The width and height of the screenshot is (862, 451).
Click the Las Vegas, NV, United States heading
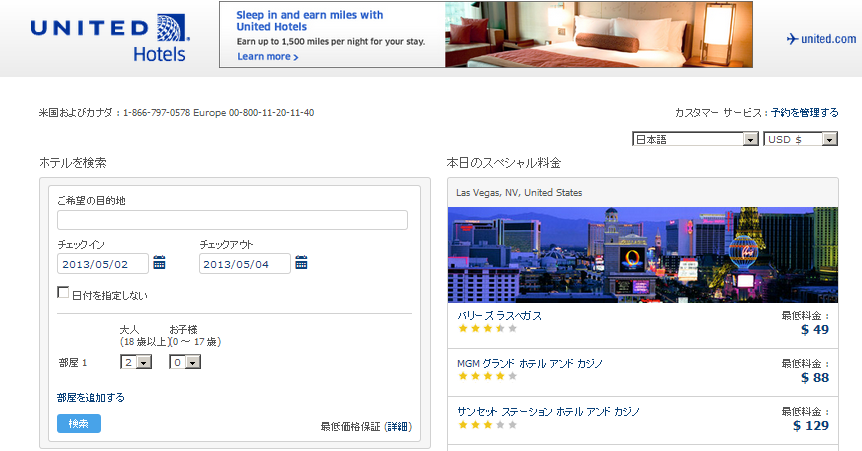click(x=519, y=192)
